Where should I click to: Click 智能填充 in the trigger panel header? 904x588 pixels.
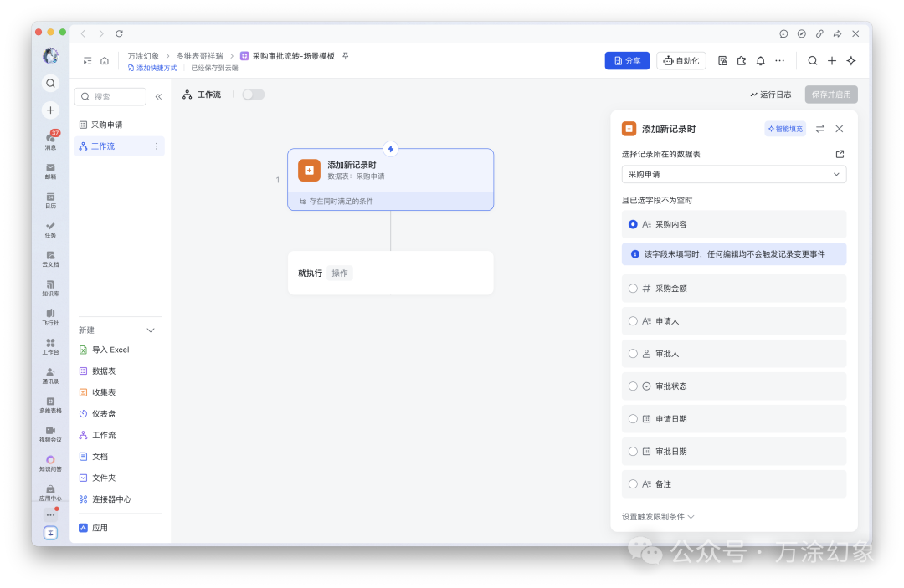785,129
